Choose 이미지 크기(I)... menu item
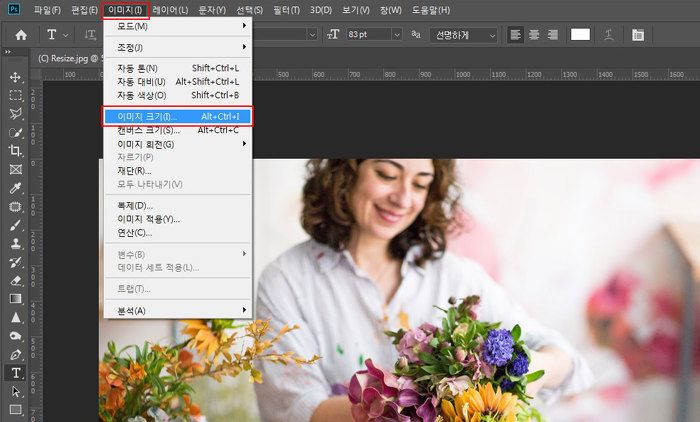Screen dimensions: 700x422 178,117
